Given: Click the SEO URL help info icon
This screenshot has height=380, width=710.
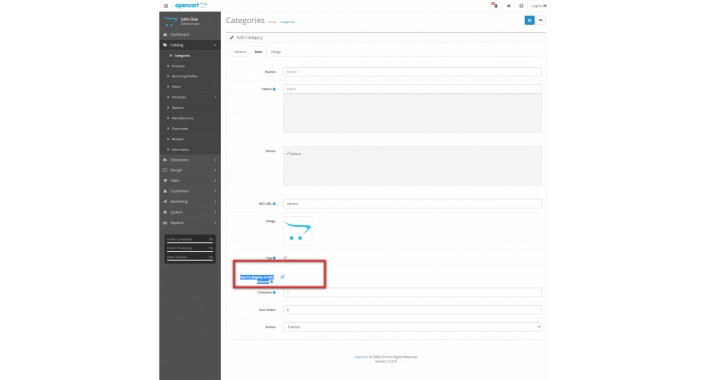Looking at the screenshot, I should coord(274,204).
